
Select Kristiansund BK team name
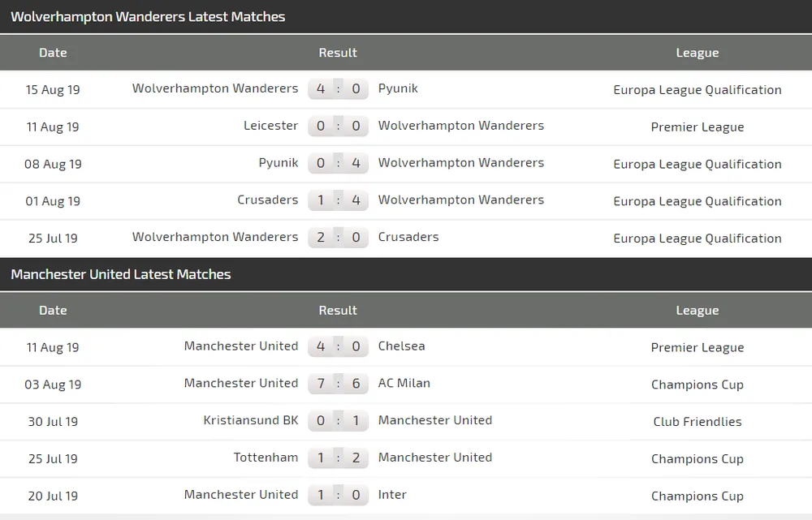(251, 420)
